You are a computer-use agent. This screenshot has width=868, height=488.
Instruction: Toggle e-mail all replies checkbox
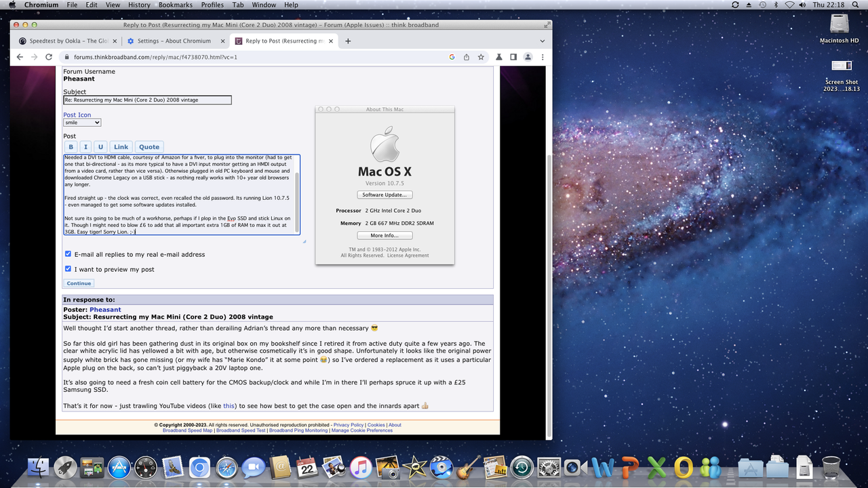(x=68, y=254)
